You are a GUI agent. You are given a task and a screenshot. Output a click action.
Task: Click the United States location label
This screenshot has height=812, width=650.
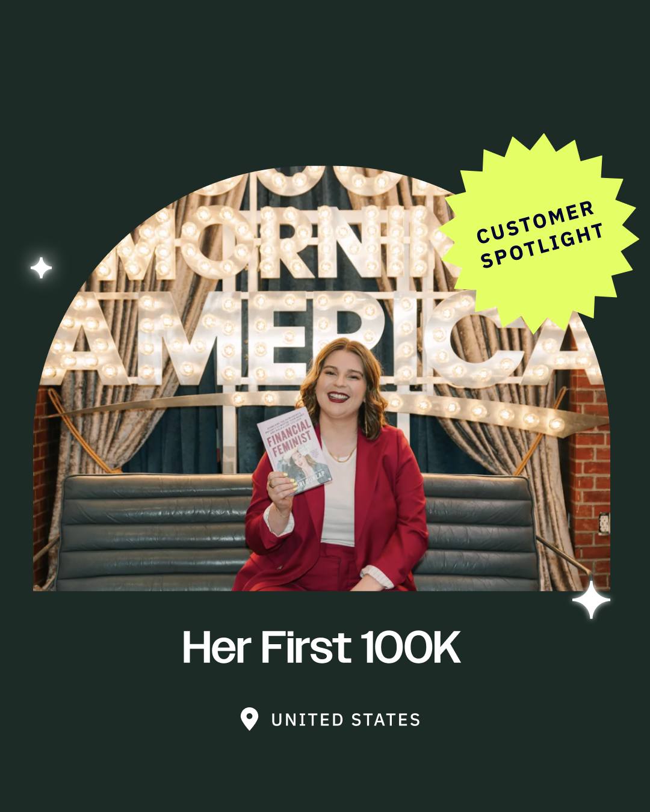[345, 720]
